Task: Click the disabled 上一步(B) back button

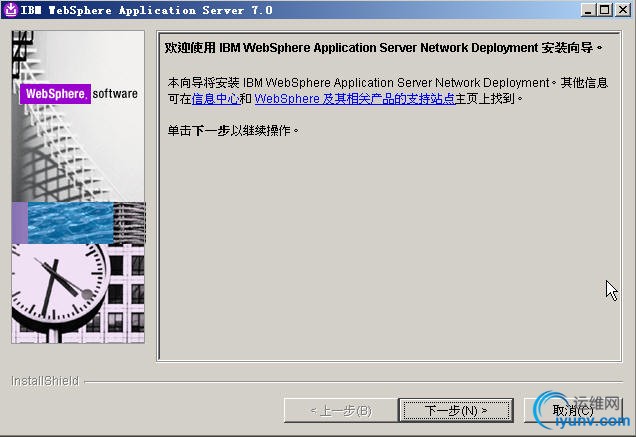Action: pyautogui.click(x=341, y=410)
